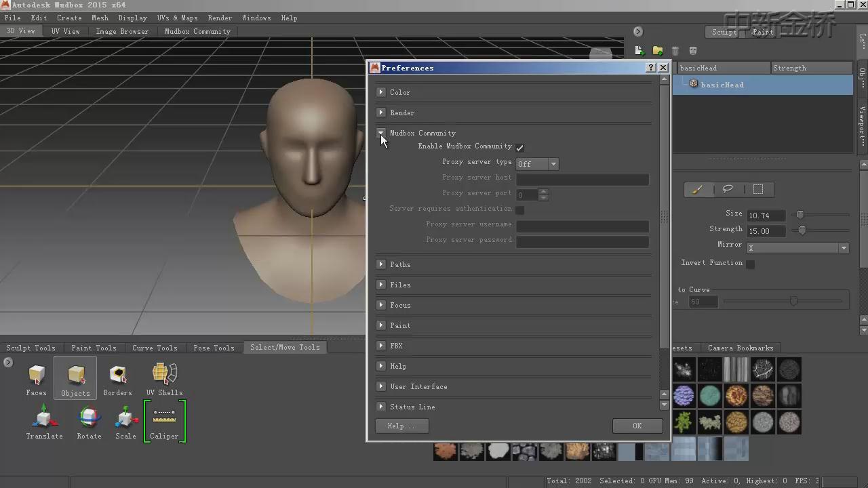The image size is (868, 488).
Task: Expand the Paths preferences section
Action: pos(381,264)
